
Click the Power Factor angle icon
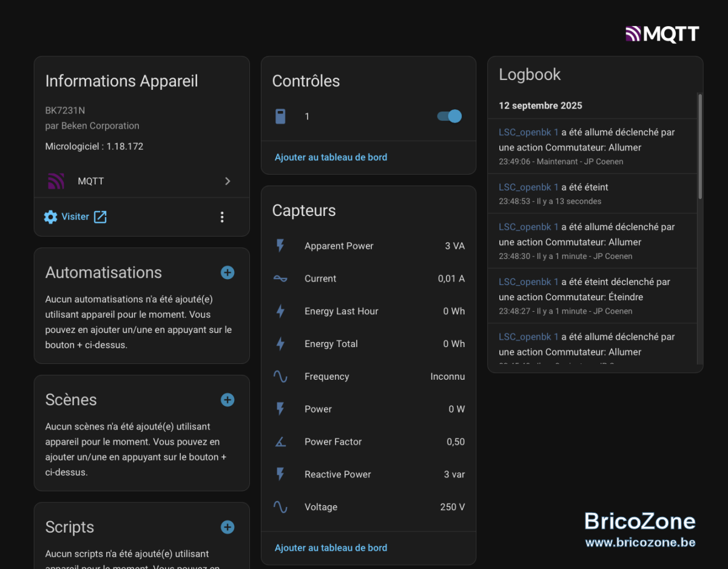(280, 442)
